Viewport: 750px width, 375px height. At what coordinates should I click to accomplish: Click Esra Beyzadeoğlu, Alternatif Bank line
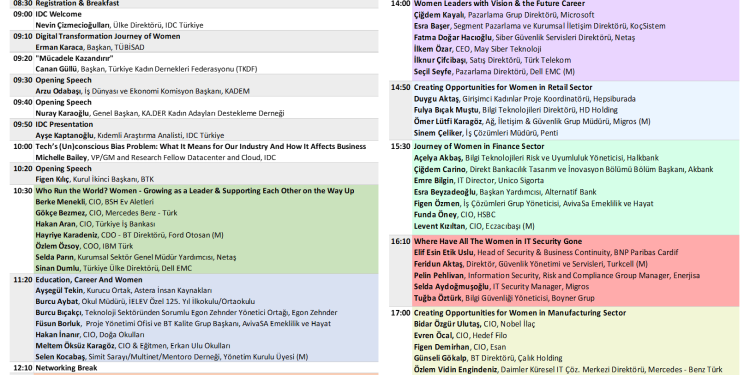pos(505,192)
